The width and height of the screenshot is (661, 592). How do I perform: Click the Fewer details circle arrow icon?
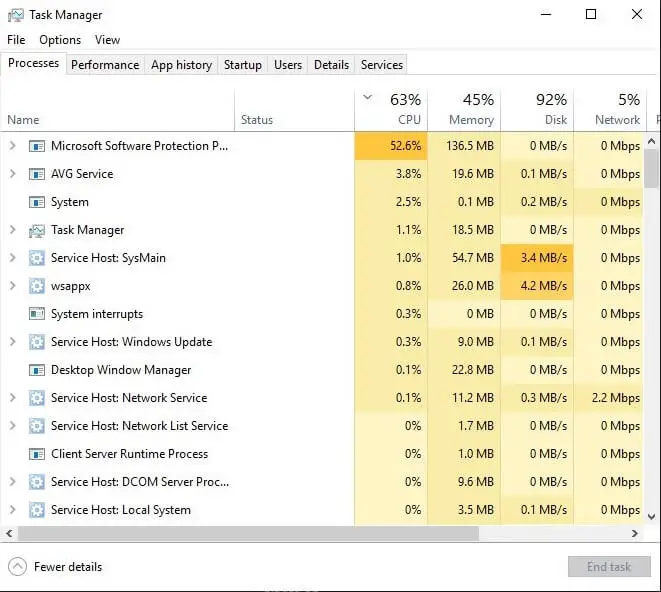pyautogui.click(x=17, y=567)
